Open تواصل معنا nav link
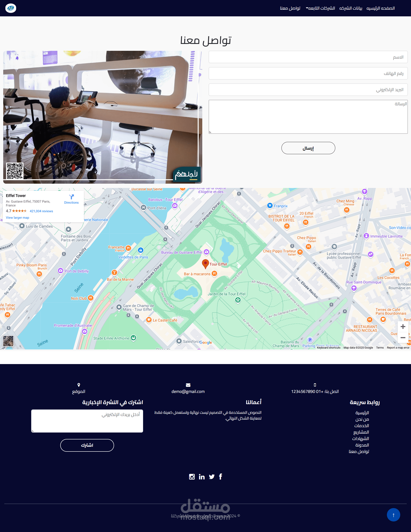The width and height of the screenshot is (411, 532). coord(290,8)
